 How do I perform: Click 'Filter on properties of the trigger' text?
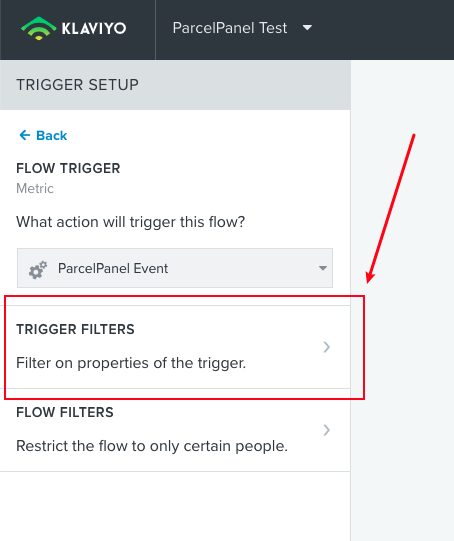point(131,363)
